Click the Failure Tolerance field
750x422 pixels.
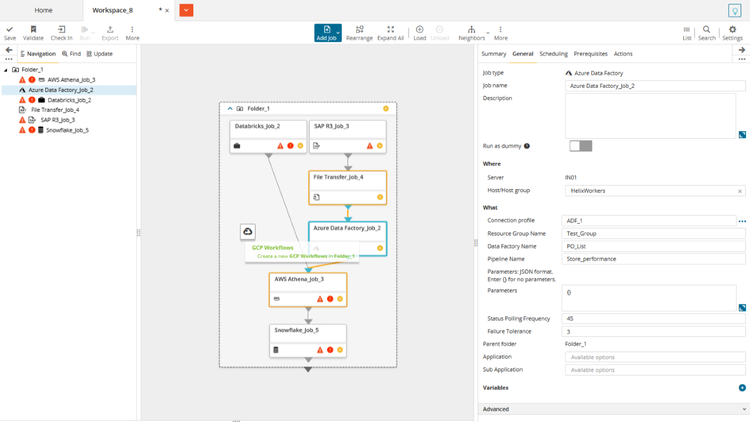click(x=653, y=331)
